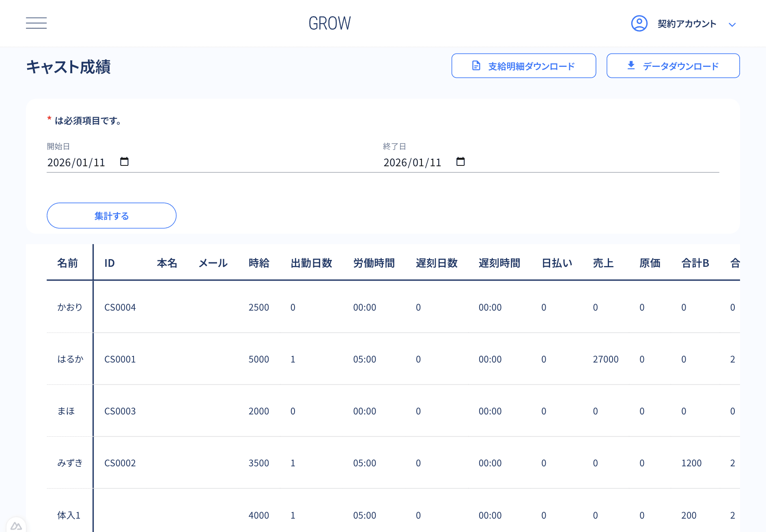
Task: Open the start date calendar picker
Action: tap(124, 162)
